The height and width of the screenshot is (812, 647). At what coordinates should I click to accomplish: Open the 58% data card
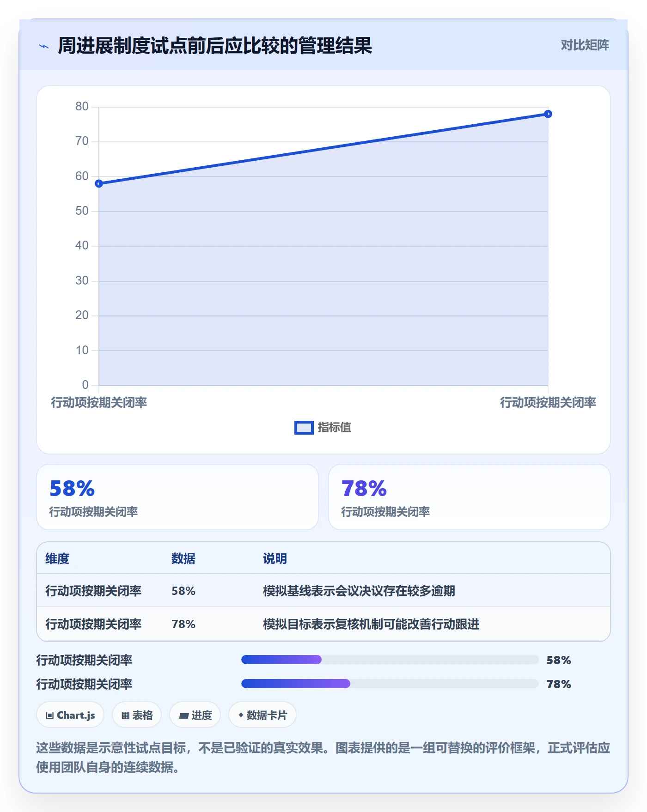tap(177, 497)
